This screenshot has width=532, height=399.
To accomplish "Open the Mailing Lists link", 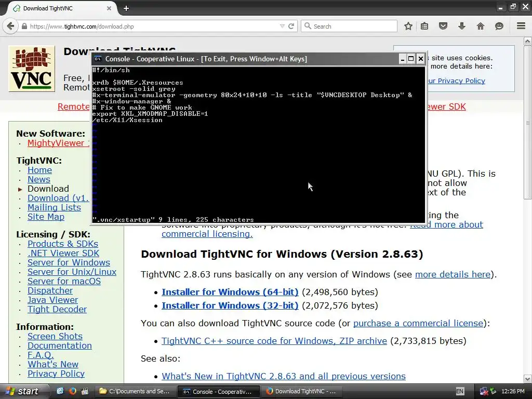I will tap(54, 207).
